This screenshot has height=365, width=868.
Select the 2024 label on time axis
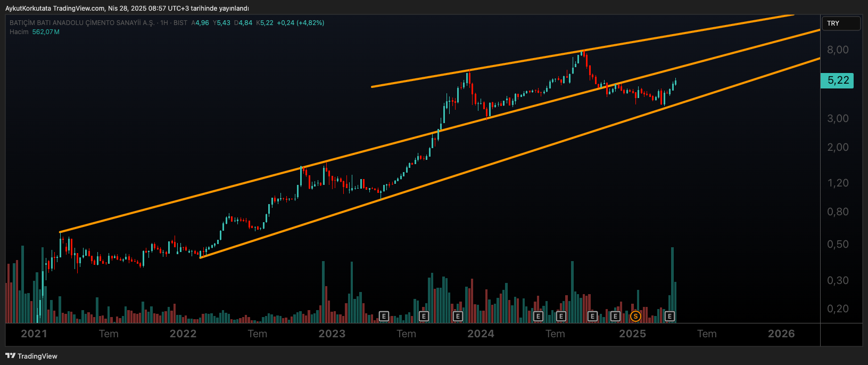pos(481,334)
